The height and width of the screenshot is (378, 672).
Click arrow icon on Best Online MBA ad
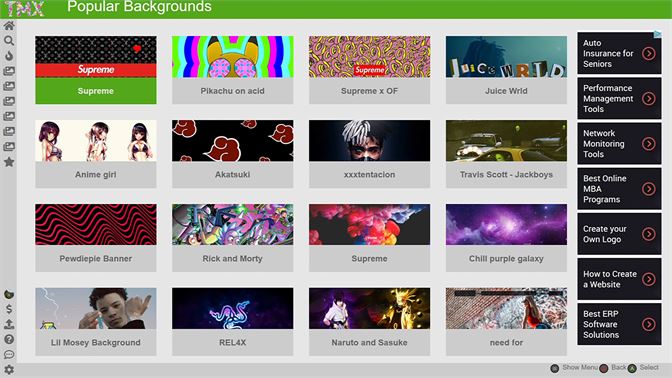tap(648, 189)
